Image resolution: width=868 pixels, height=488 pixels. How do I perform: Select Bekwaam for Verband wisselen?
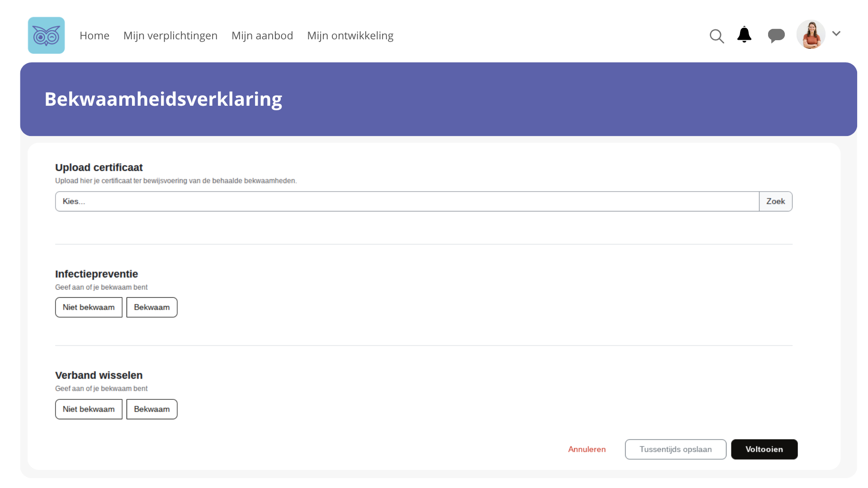coord(152,409)
